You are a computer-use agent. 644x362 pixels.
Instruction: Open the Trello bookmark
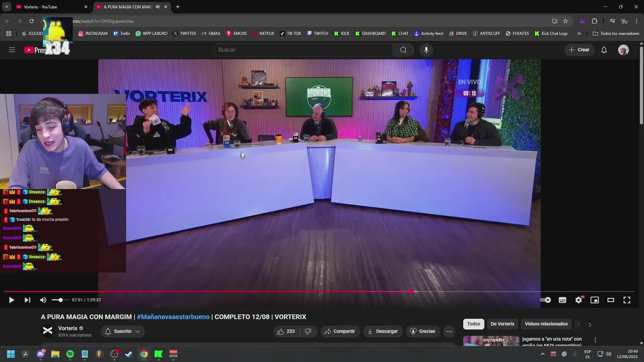pyautogui.click(x=121, y=34)
